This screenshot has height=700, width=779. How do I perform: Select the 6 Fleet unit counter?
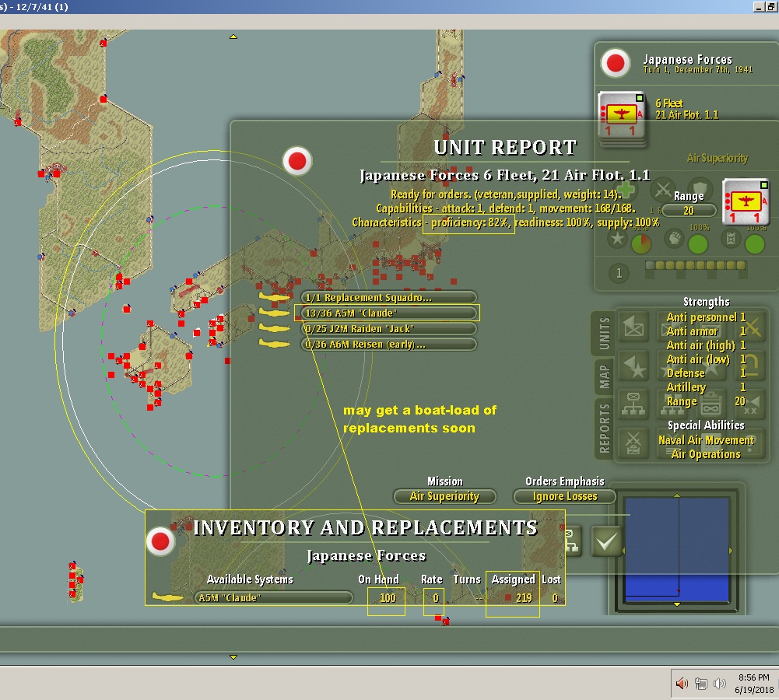click(x=621, y=117)
